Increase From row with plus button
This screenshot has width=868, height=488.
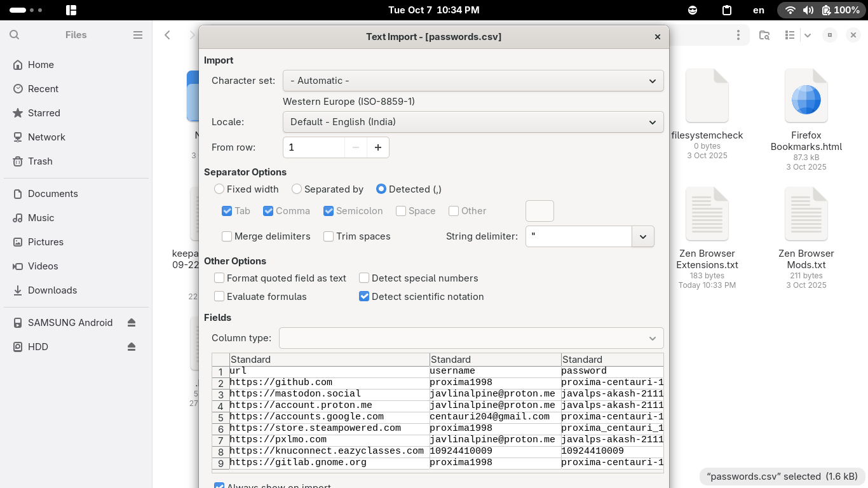tap(378, 147)
